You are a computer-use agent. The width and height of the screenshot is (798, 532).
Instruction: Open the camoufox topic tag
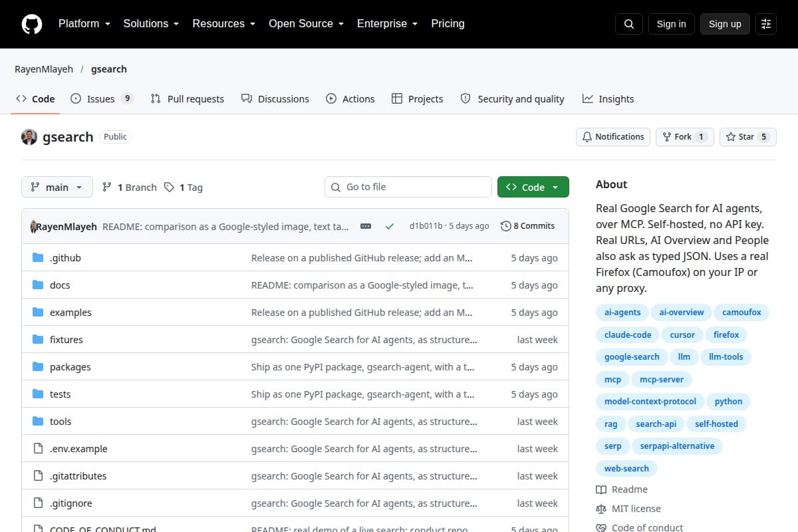click(741, 312)
